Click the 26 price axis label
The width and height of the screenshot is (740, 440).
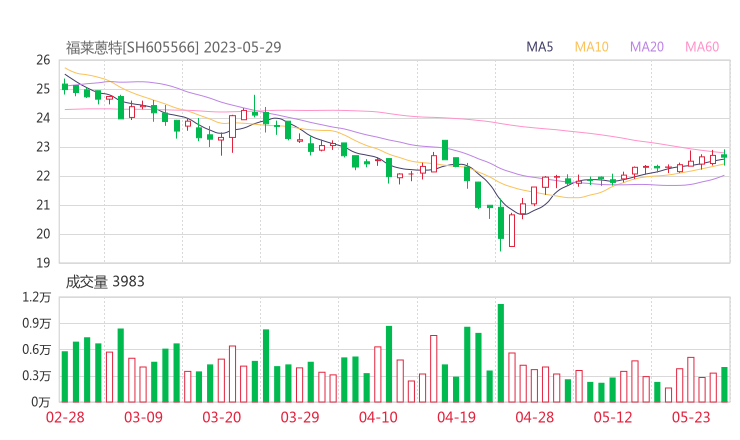click(43, 60)
